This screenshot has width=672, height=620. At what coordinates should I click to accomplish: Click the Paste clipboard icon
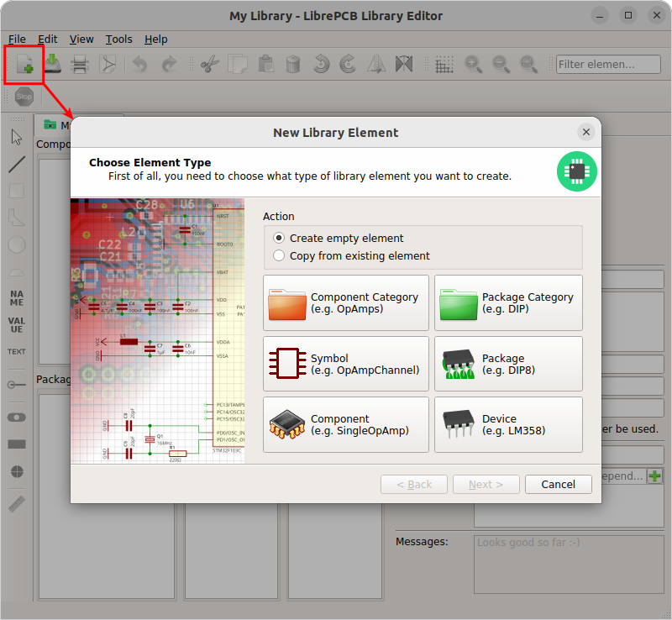(x=265, y=65)
